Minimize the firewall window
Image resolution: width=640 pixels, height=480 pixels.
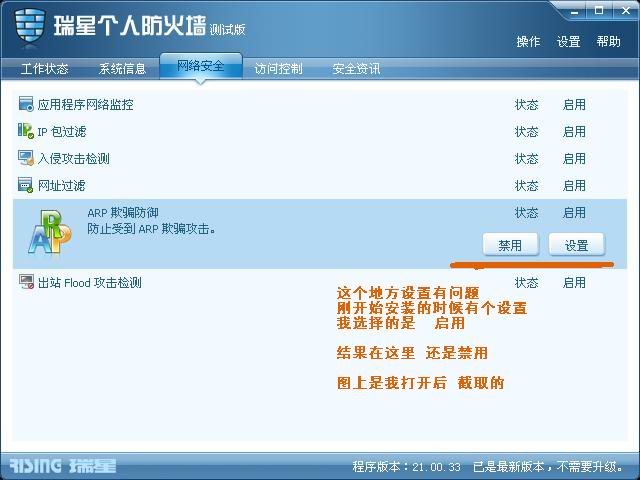tap(575, 11)
